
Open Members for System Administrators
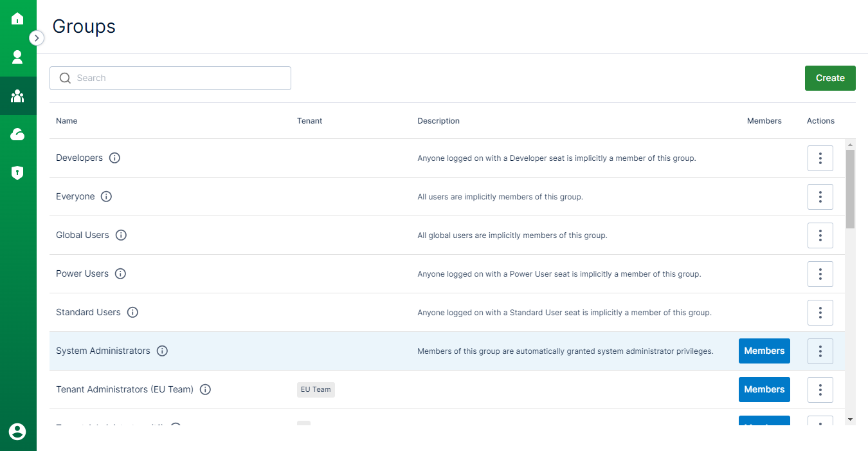pos(764,351)
